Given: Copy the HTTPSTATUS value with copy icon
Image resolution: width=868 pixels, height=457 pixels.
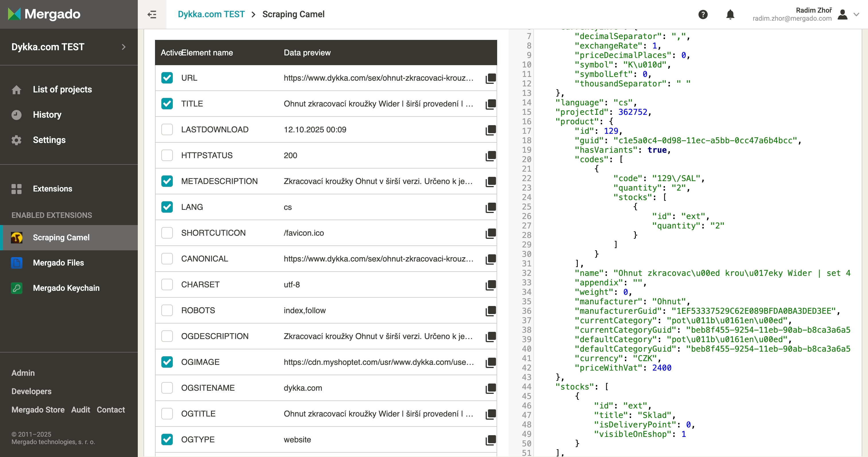Looking at the screenshot, I should tap(490, 156).
